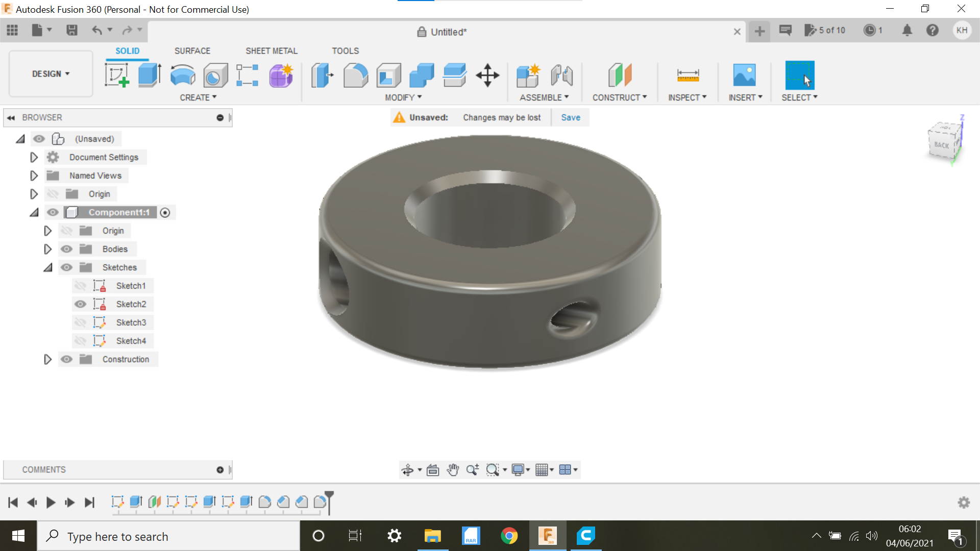The width and height of the screenshot is (980, 551).
Task: Open the Modify dropdown menu
Action: (402, 97)
